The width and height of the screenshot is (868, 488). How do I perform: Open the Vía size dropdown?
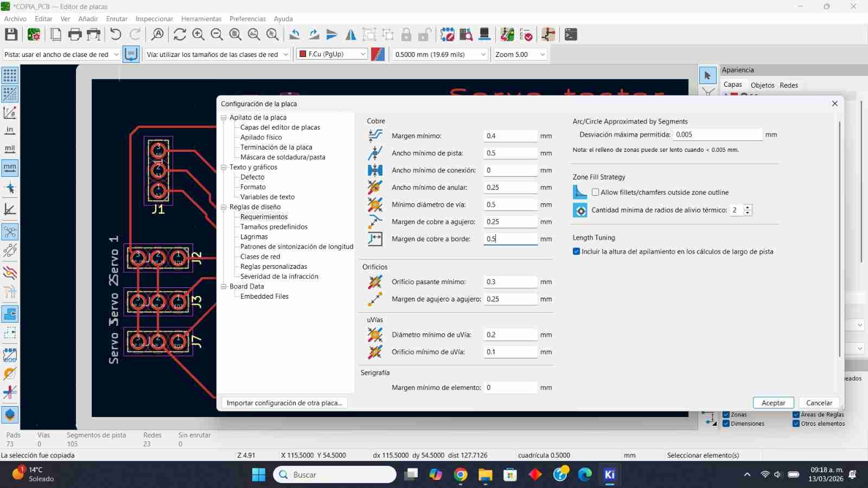coord(216,54)
